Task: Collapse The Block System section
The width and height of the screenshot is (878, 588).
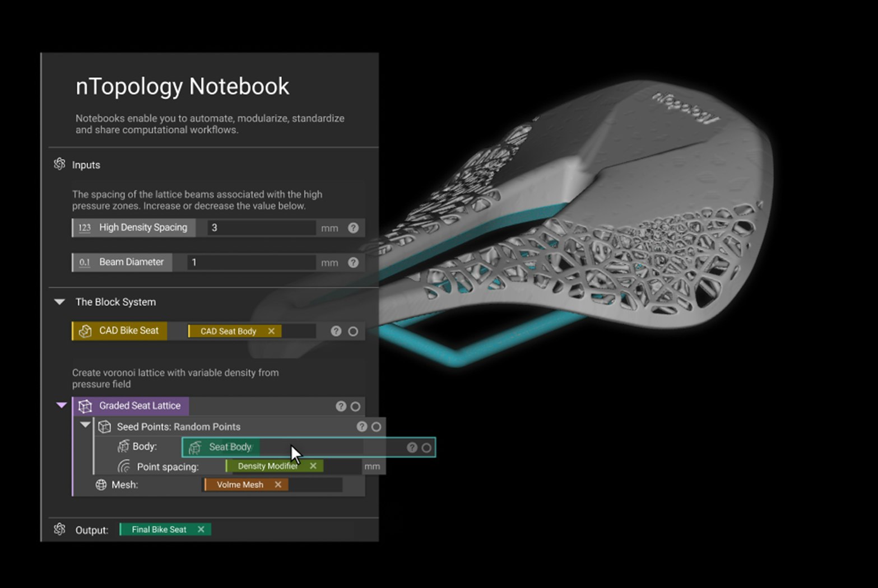Action: click(59, 302)
